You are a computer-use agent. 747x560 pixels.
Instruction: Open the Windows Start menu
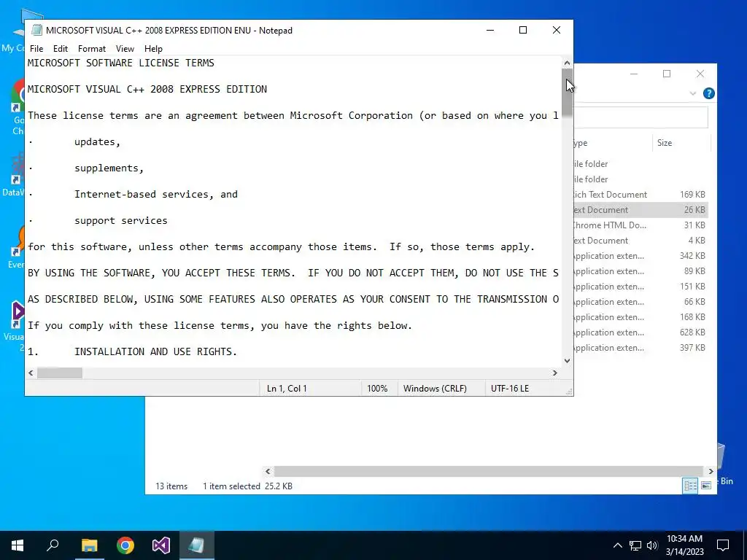[x=18, y=545]
